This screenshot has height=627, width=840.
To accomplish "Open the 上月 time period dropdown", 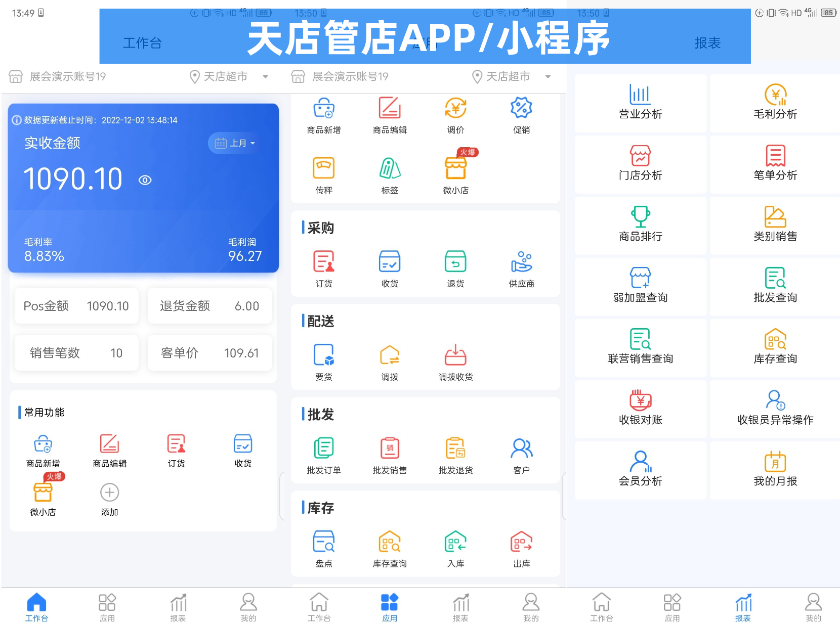I will pos(234,143).
